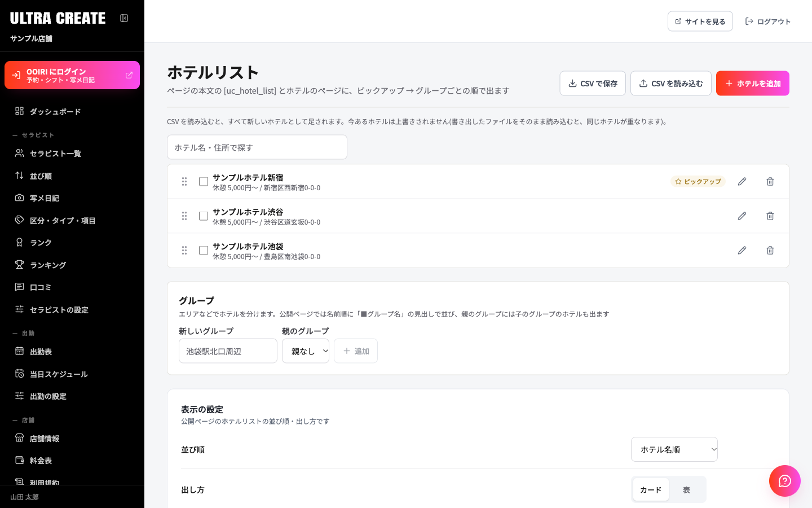This screenshot has width=812, height=508.
Task: Open the help chat bubble button
Action: point(785,481)
